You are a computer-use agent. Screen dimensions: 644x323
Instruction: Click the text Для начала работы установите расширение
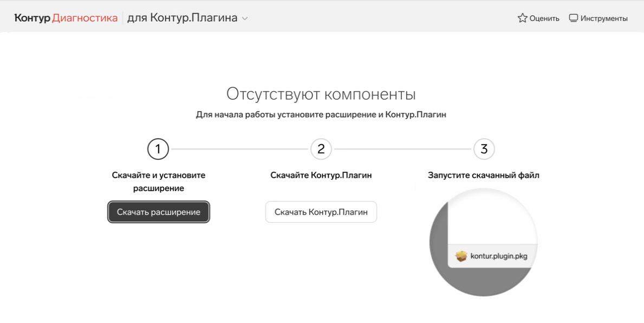(x=286, y=115)
